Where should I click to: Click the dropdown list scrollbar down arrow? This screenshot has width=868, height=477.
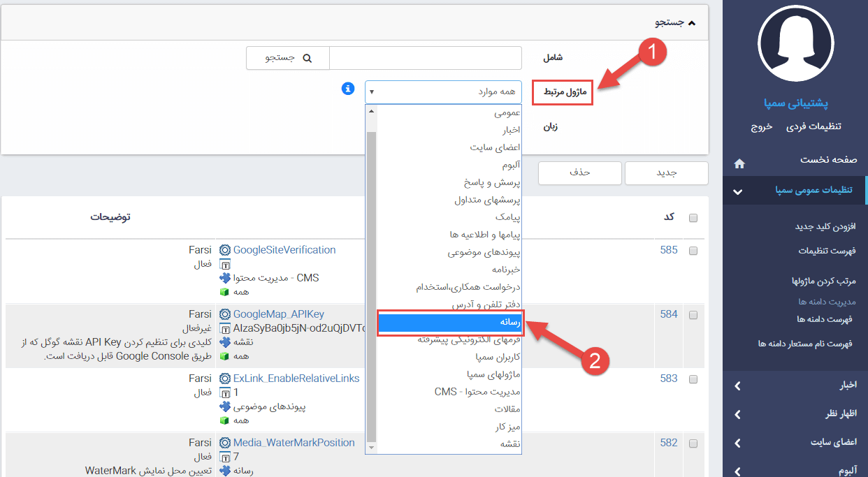(371, 447)
